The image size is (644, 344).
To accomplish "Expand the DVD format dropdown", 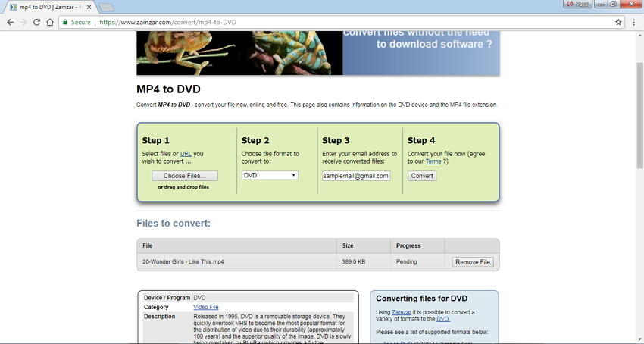I will point(270,175).
